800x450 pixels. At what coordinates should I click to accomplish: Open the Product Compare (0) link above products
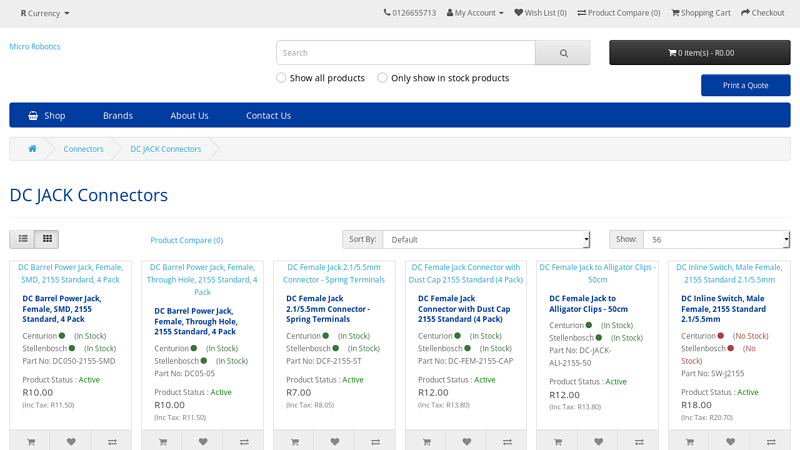point(186,240)
